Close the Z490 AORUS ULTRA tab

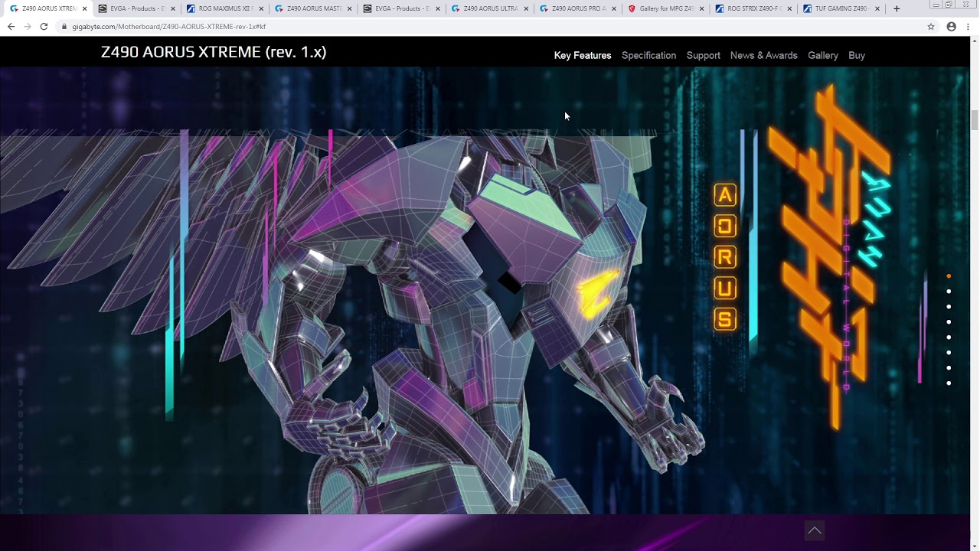tap(525, 8)
